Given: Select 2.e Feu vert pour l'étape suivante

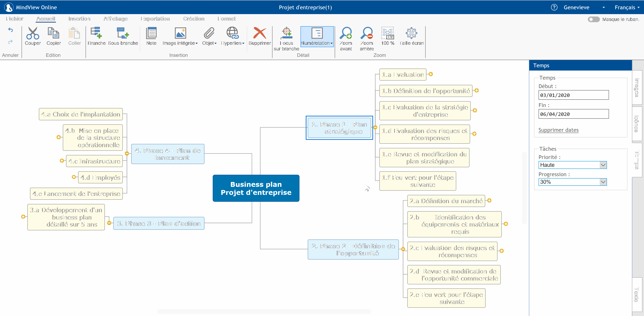Looking at the screenshot, I should coord(446,298).
